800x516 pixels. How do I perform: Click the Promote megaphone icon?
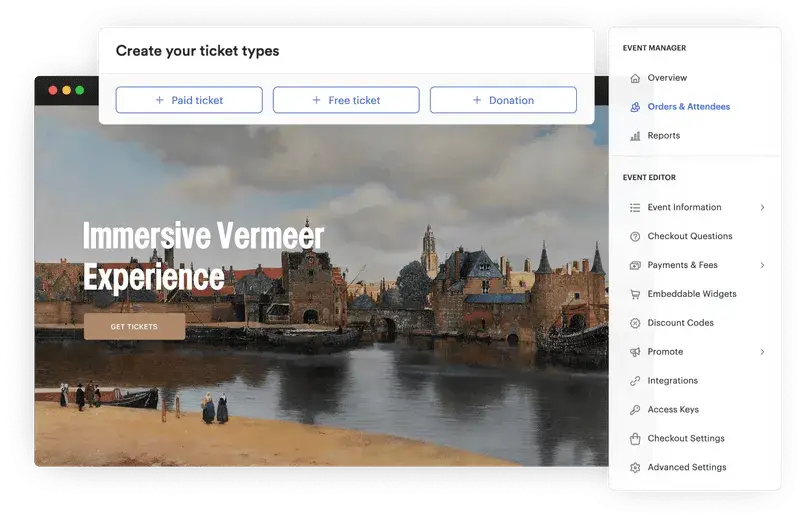pyautogui.click(x=635, y=352)
